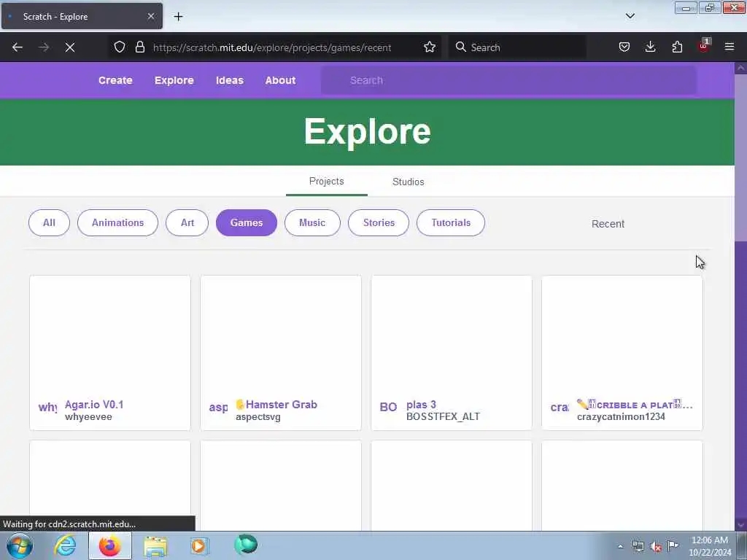
Task: Open Windows Media Player from taskbar
Action: 200,545
